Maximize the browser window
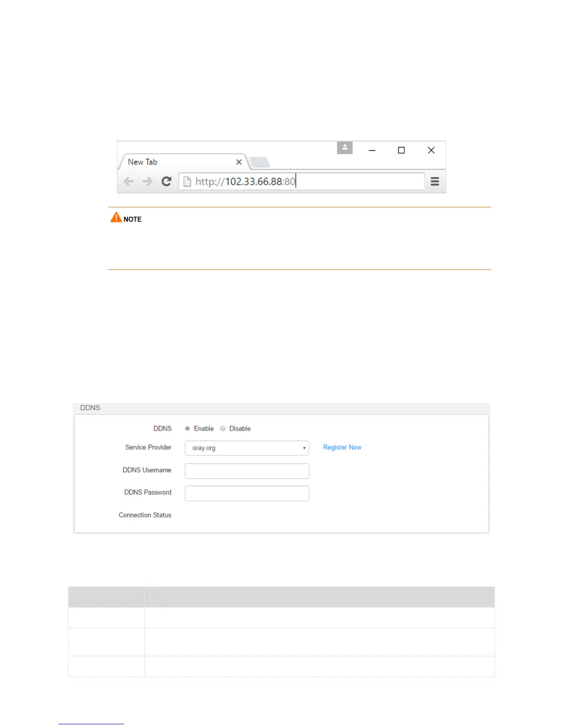This screenshot has height=728, width=563. [x=401, y=150]
